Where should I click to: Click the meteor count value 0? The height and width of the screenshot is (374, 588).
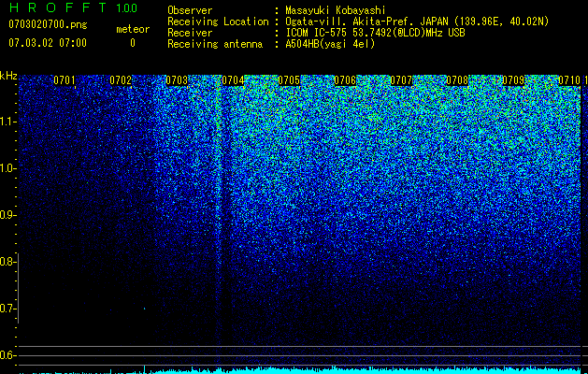click(133, 43)
